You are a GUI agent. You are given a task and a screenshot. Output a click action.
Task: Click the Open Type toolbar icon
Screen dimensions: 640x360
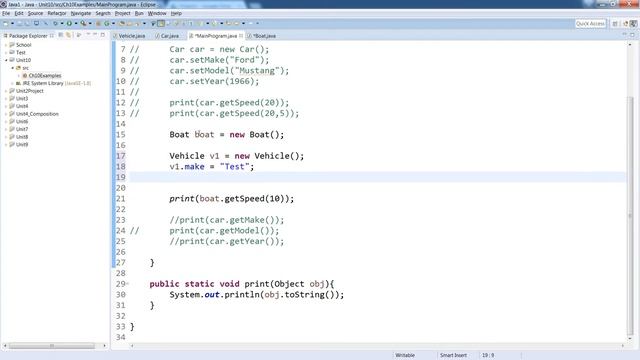122,24
